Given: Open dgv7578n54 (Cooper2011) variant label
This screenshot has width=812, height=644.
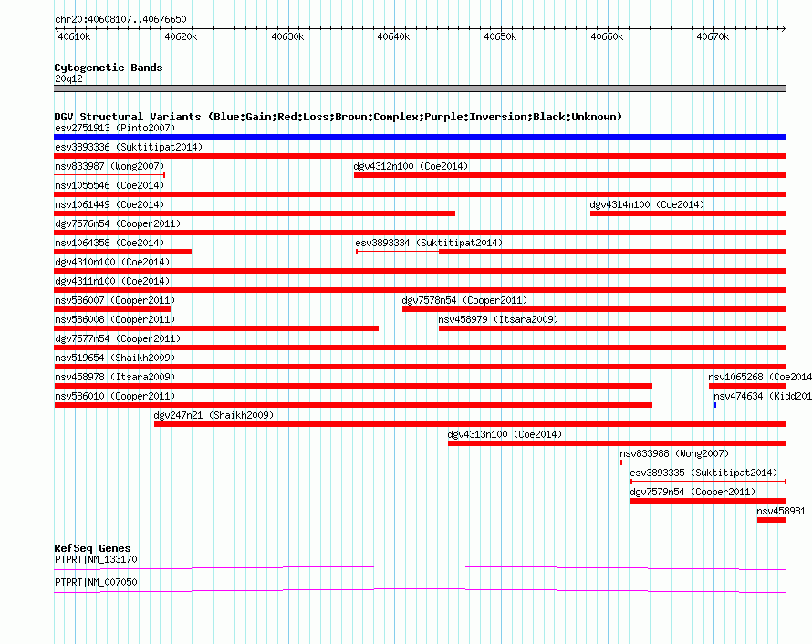Looking at the screenshot, I should click(464, 300).
